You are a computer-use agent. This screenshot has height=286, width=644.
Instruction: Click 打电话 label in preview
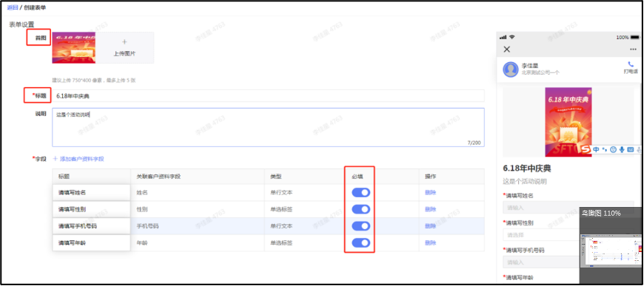631,72
